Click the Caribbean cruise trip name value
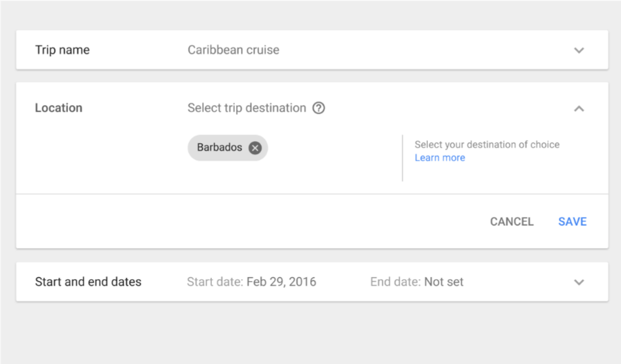The image size is (621, 364). [x=233, y=50]
